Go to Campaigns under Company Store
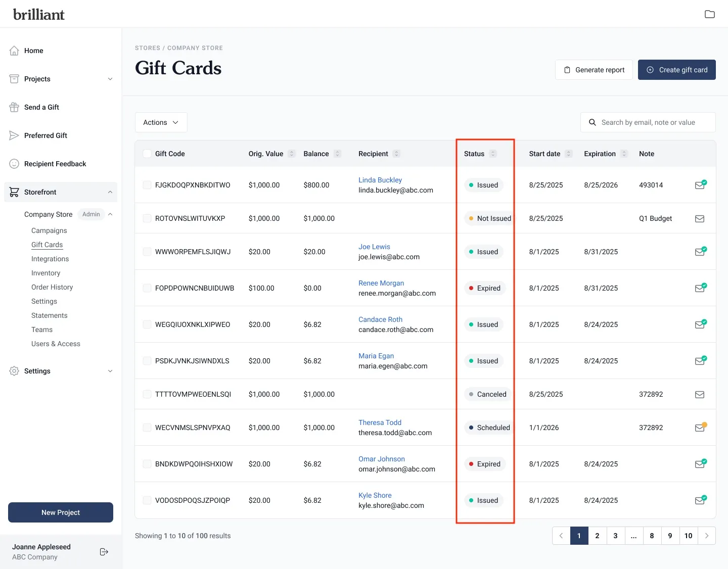This screenshot has width=728, height=569. click(49, 230)
